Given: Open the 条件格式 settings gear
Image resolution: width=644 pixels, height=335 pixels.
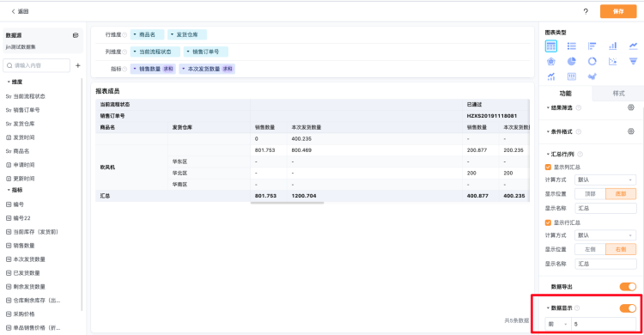Looking at the screenshot, I should 631,131.
